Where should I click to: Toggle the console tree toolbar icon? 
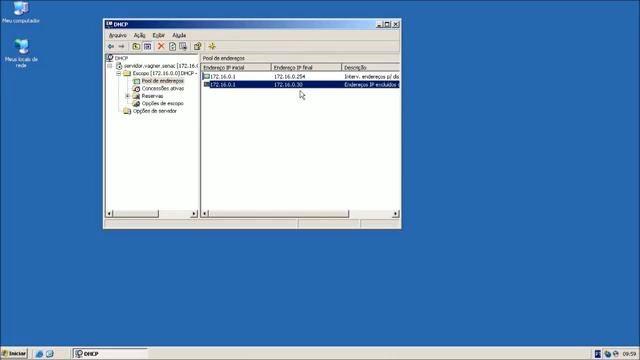[x=147, y=47]
